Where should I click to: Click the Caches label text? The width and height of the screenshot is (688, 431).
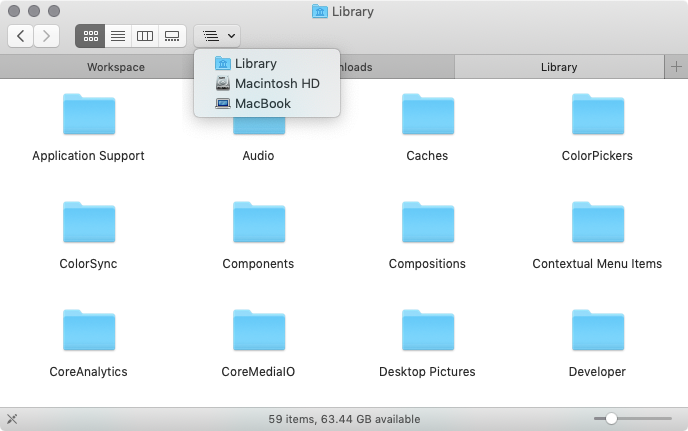coord(427,156)
